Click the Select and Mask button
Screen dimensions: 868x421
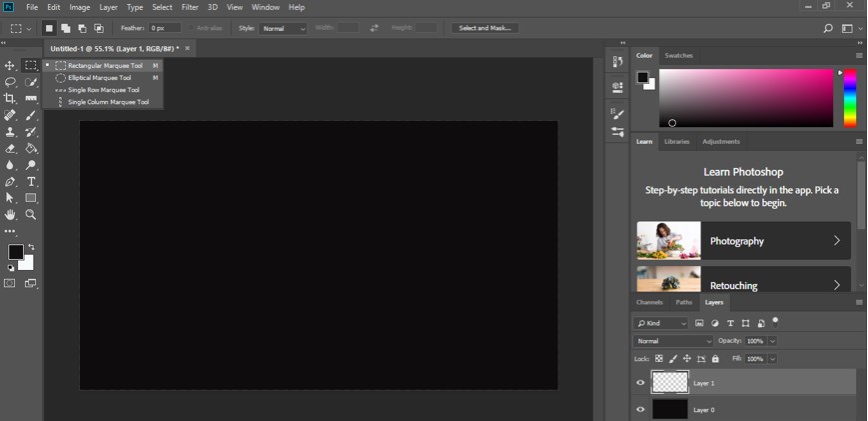tap(484, 28)
